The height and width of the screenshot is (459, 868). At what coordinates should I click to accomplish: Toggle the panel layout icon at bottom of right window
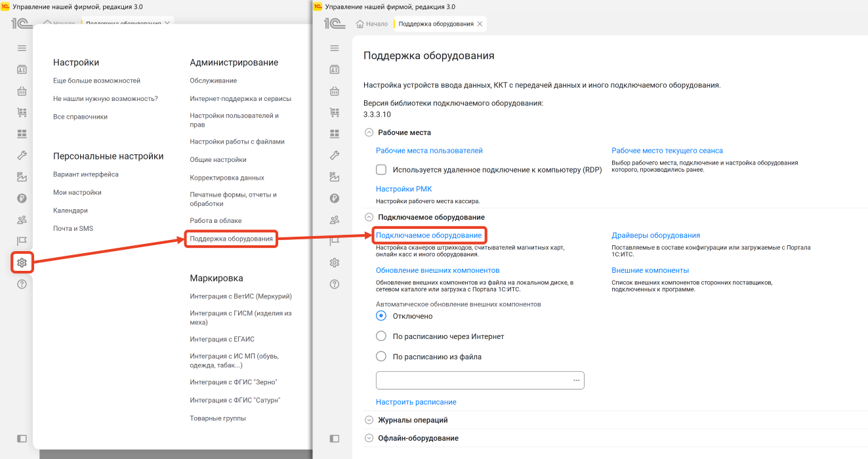(335, 438)
